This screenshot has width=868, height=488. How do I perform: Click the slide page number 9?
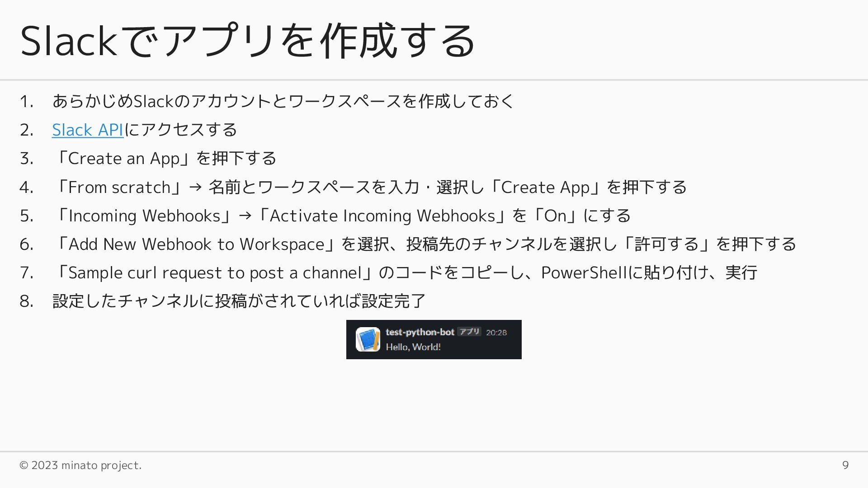845,465
